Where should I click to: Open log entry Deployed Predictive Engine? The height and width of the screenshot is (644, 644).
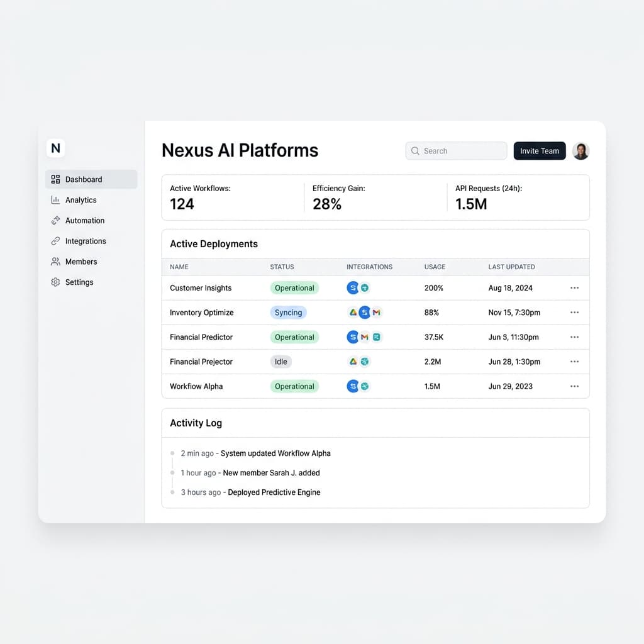pos(274,492)
